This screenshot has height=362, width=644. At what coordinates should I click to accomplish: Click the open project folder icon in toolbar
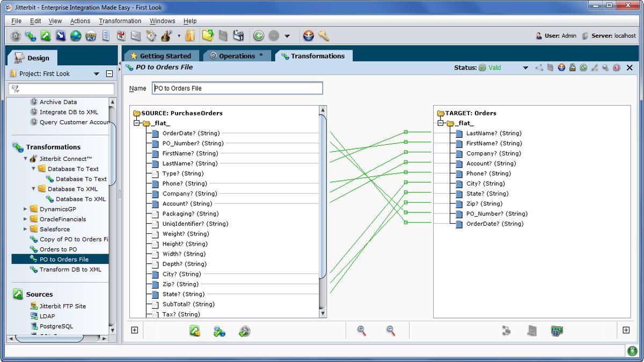pyautogui.click(x=208, y=36)
